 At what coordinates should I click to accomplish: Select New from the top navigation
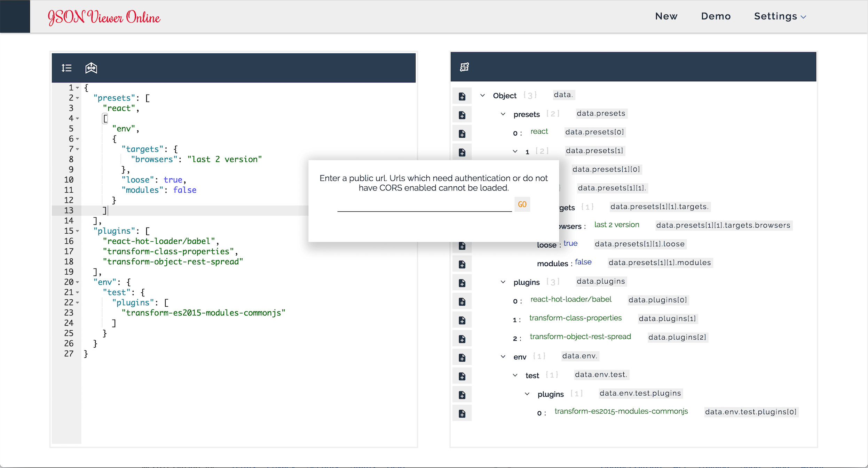(666, 16)
